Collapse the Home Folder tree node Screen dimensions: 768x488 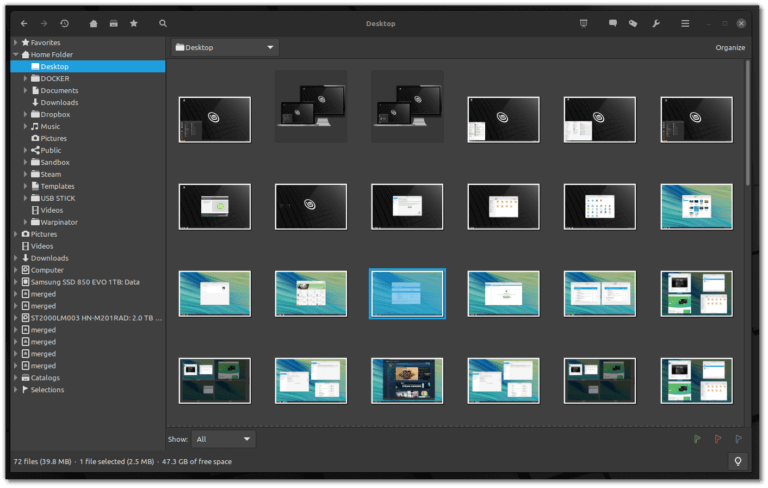click(16, 54)
